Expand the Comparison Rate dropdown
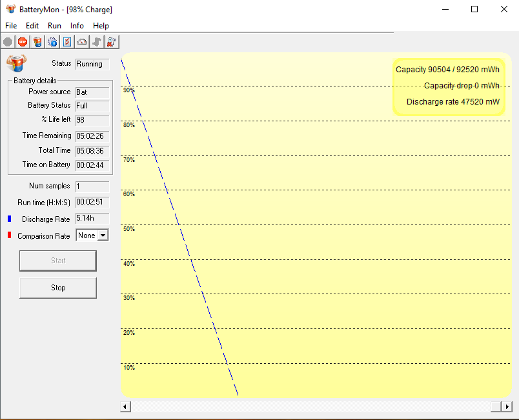The height and width of the screenshot is (420, 519). [102, 235]
